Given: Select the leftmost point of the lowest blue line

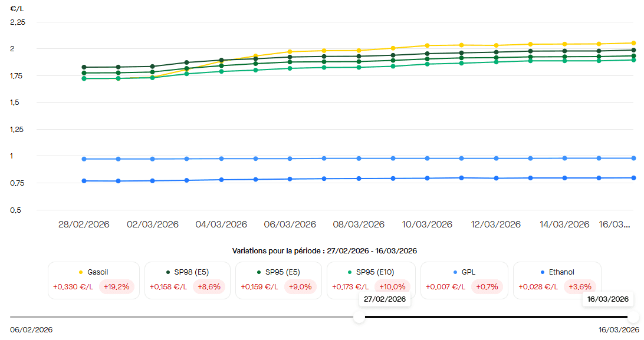Looking at the screenshot, I should click(x=84, y=181).
